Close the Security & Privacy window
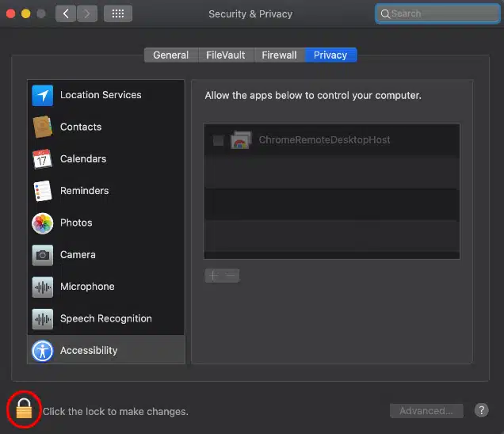 [x=11, y=13]
